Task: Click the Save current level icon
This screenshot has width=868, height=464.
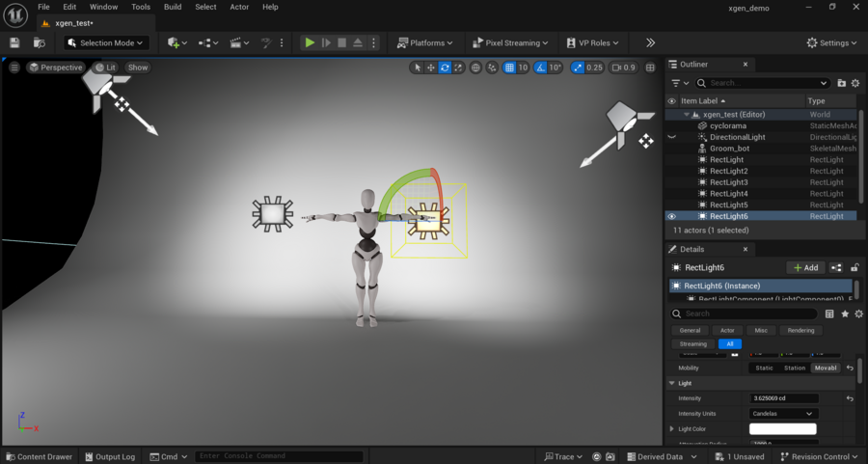Action: [x=14, y=42]
